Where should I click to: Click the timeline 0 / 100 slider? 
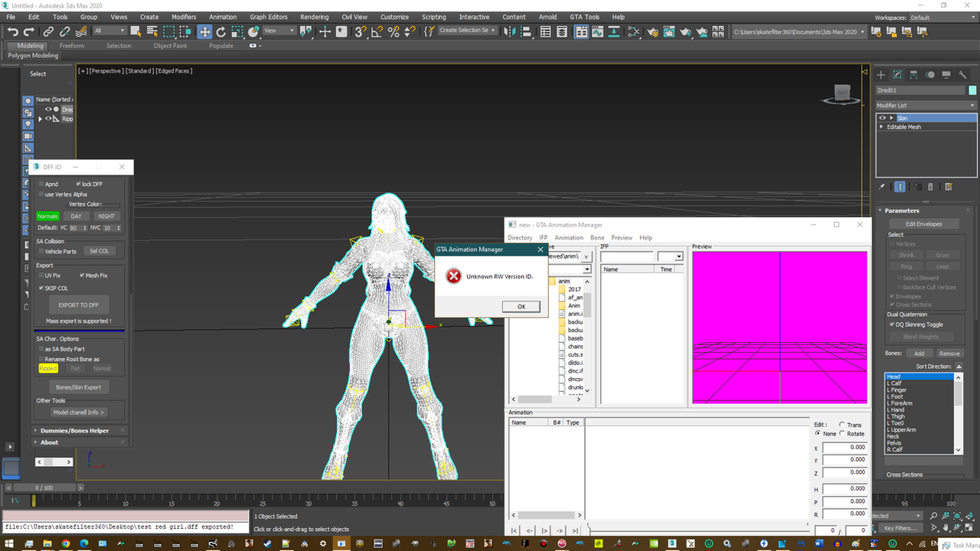click(45, 487)
